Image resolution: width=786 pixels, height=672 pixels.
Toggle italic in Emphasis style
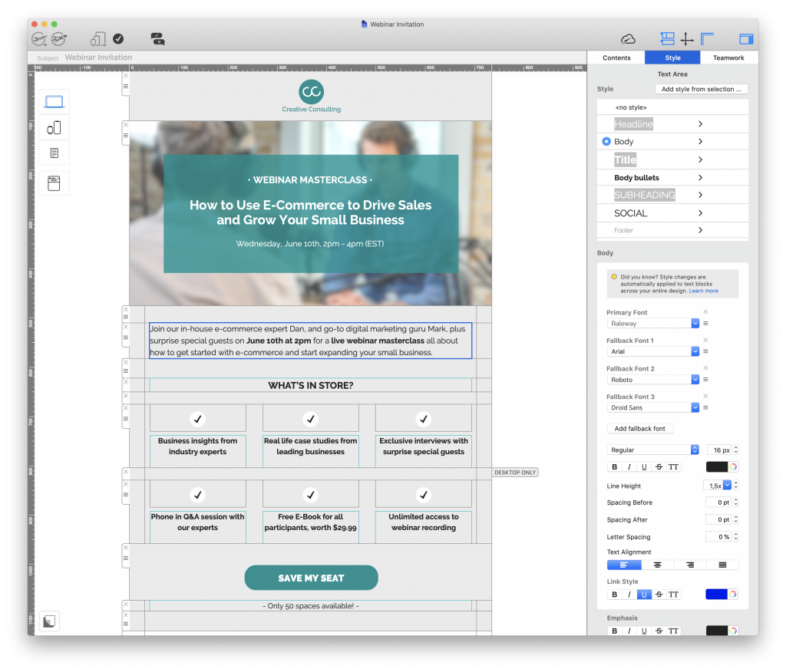(629, 631)
